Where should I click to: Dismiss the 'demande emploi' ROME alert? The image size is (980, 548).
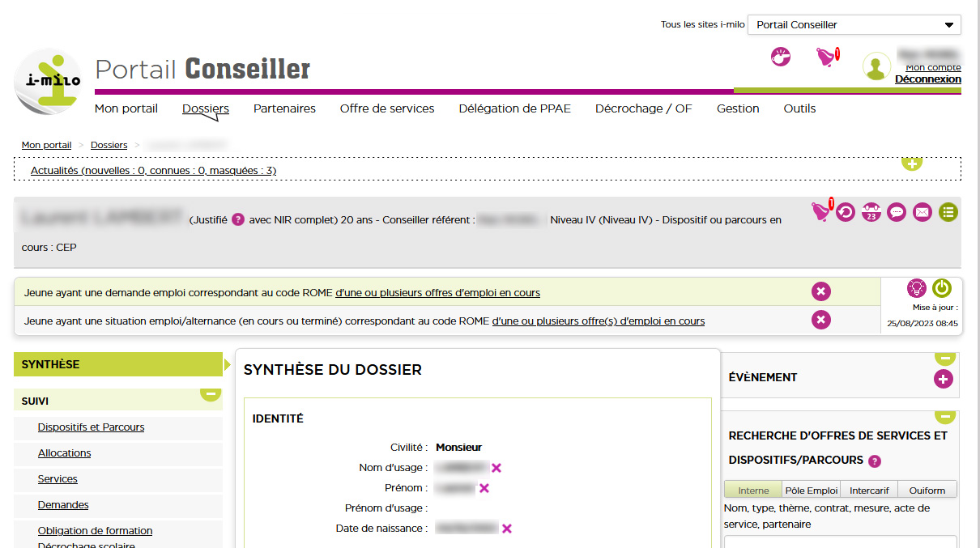coord(821,292)
